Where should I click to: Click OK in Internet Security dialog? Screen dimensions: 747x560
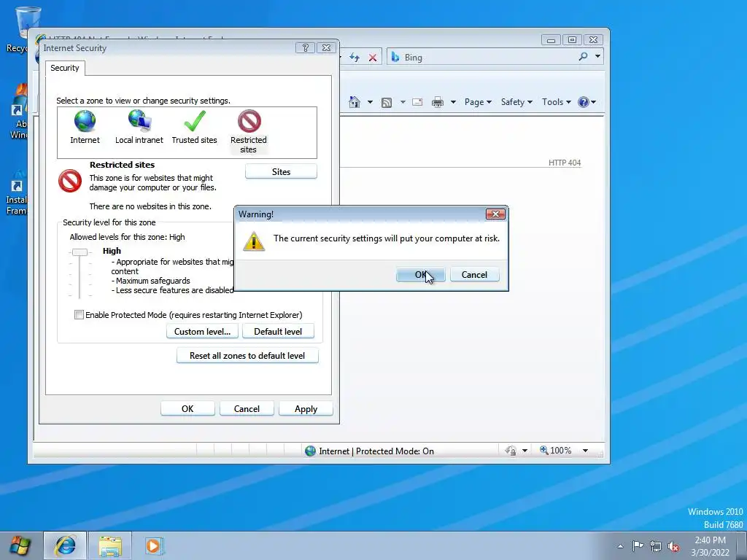[x=187, y=409]
